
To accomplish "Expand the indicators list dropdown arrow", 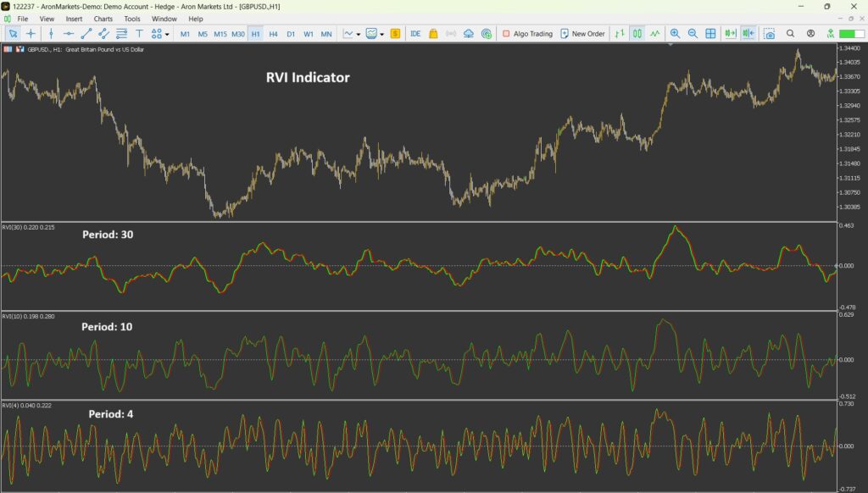I will 382,35.
